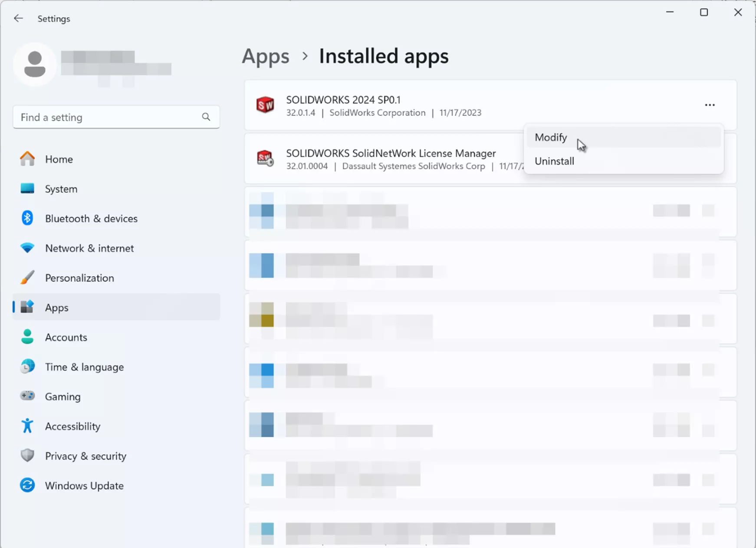Click the SolidWorks Corporation publisher text
Viewport: 756px width, 548px height.
coord(378,113)
